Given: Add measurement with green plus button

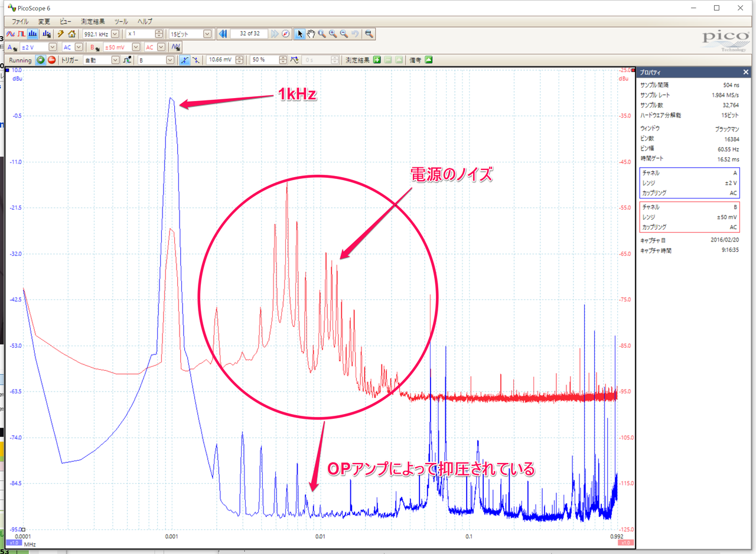Looking at the screenshot, I should [377, 60].
